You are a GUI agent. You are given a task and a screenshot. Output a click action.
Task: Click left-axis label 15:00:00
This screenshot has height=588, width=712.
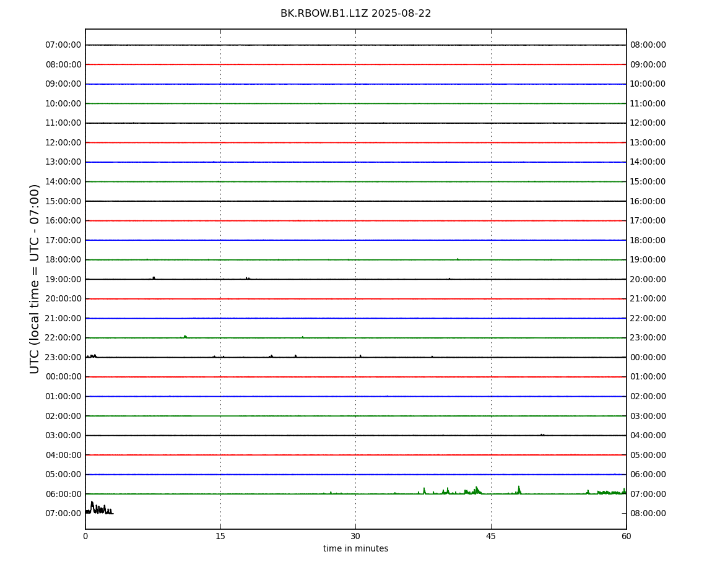[64, 201]
